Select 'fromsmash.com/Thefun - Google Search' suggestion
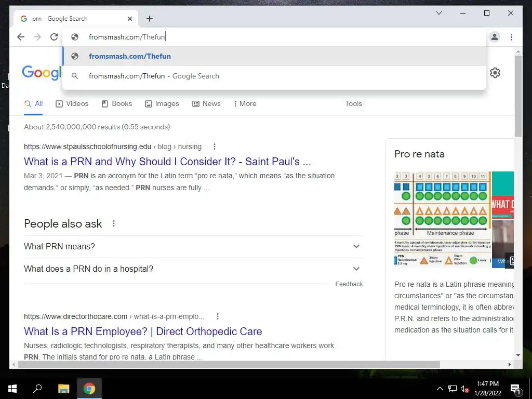This screenshot has height=399, width=532. pyautogui.click(x=274, y=76)
